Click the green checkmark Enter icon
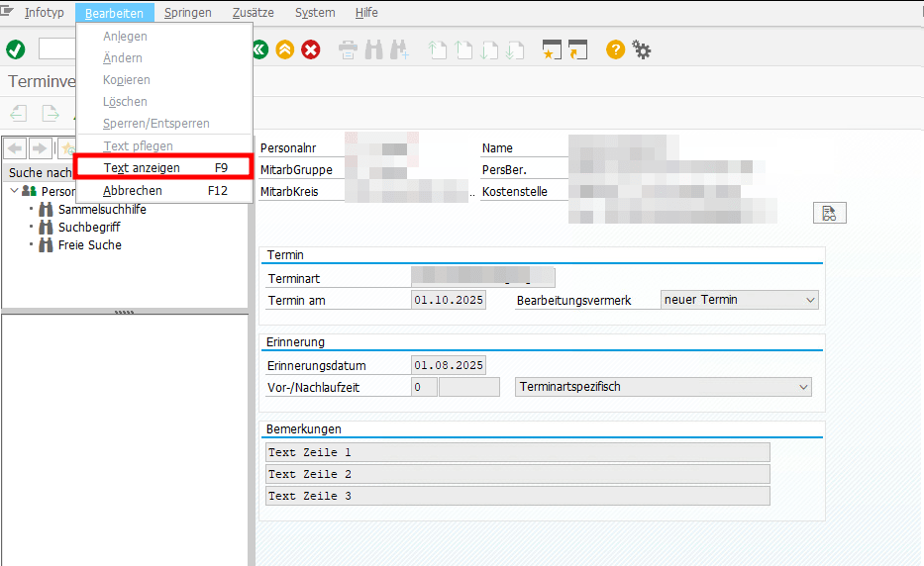924x566 pixels. coord(16,49)
